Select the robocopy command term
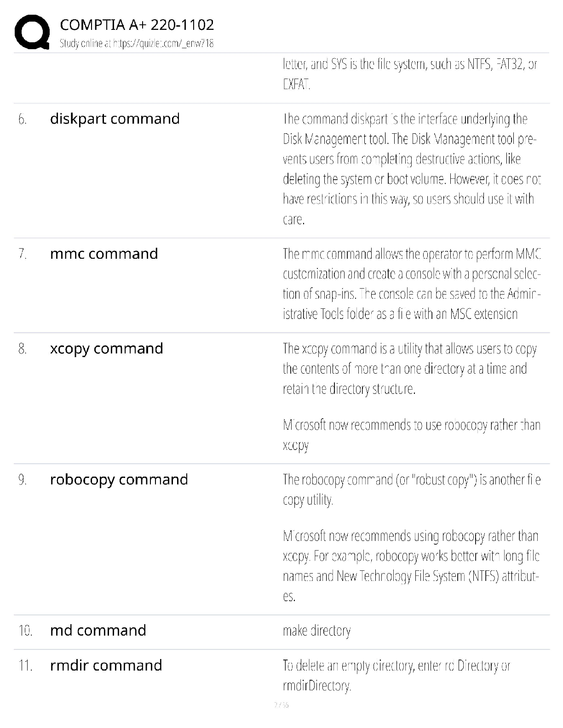 tap(119, 480)
